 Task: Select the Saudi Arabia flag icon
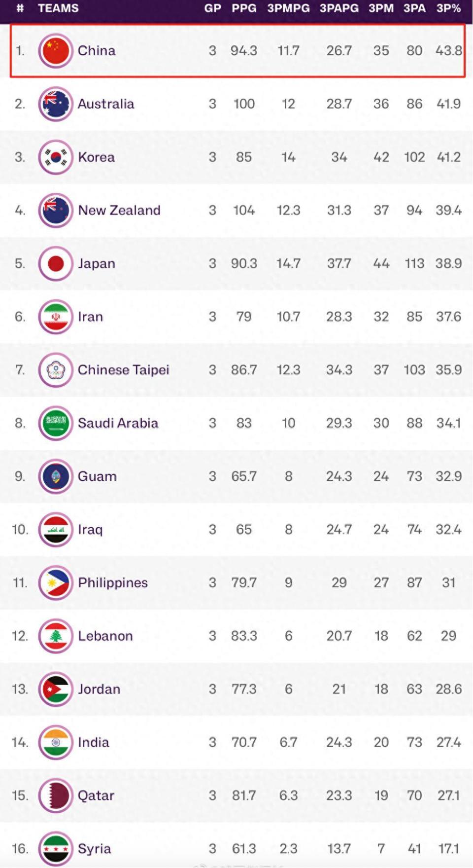click(x=56, y=423)
